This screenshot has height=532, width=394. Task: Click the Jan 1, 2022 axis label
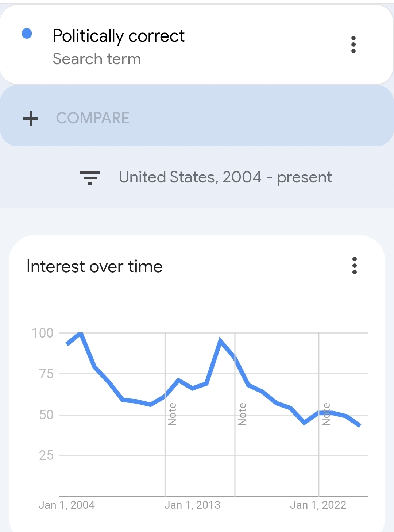click(318, 505)
